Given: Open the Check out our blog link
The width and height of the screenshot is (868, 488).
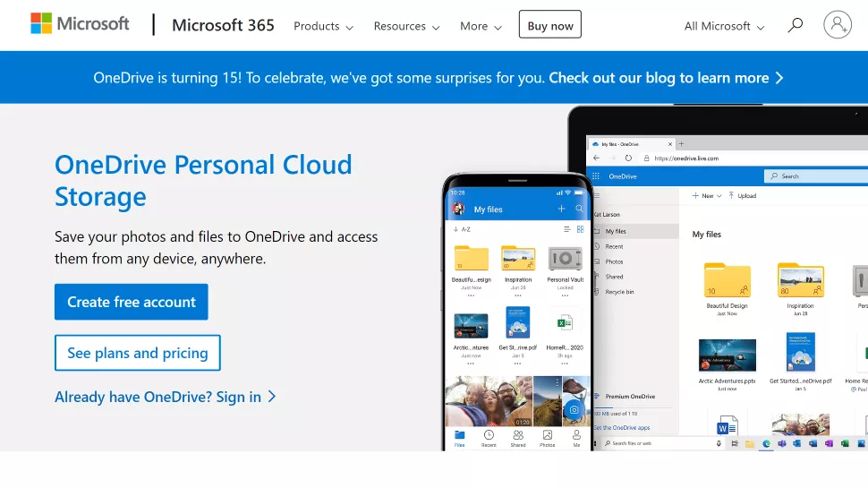Looking at the screenshot, I should [666, 78].
